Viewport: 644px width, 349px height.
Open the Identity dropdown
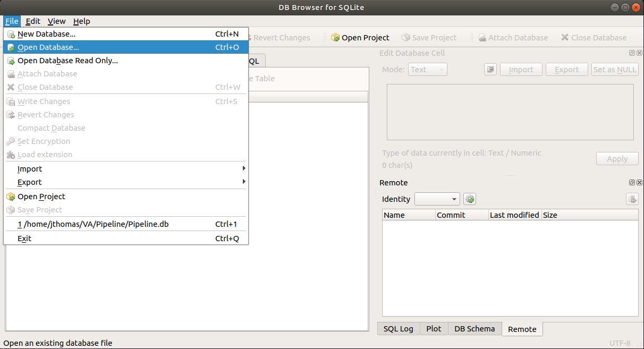(x=437, y=199)
